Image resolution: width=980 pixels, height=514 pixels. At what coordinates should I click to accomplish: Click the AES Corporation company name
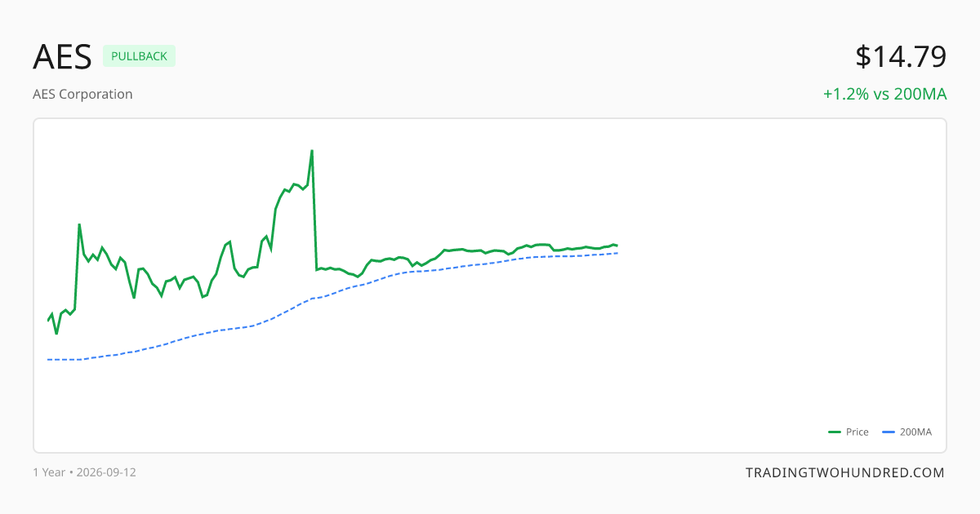click(82, 94)
